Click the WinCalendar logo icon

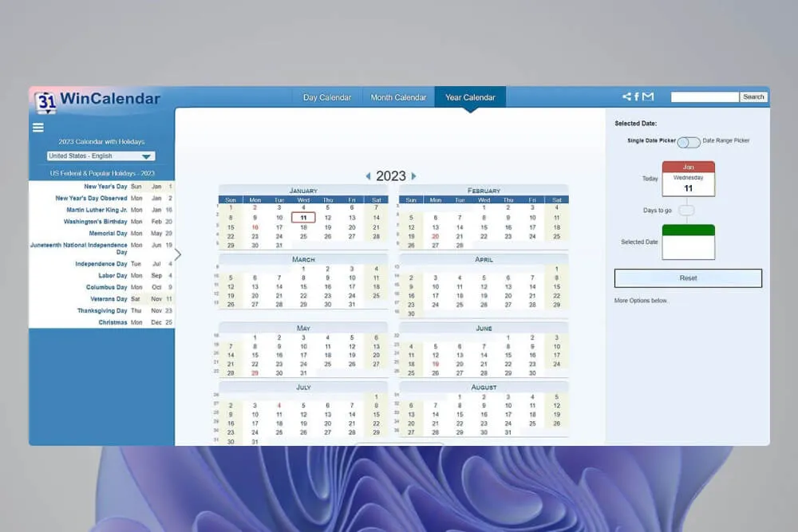pos(45,98)
